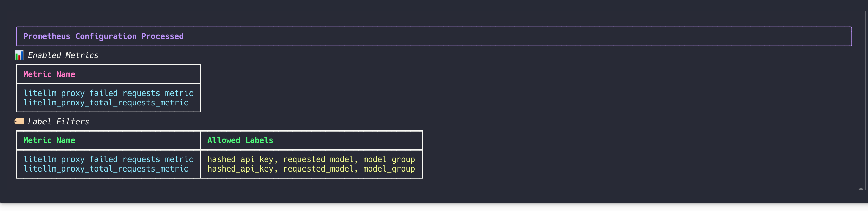The height and width of the screenshot is (211, 868).
Task: Click the label tag icon beside Label Filters
Action: click(19, 121)
